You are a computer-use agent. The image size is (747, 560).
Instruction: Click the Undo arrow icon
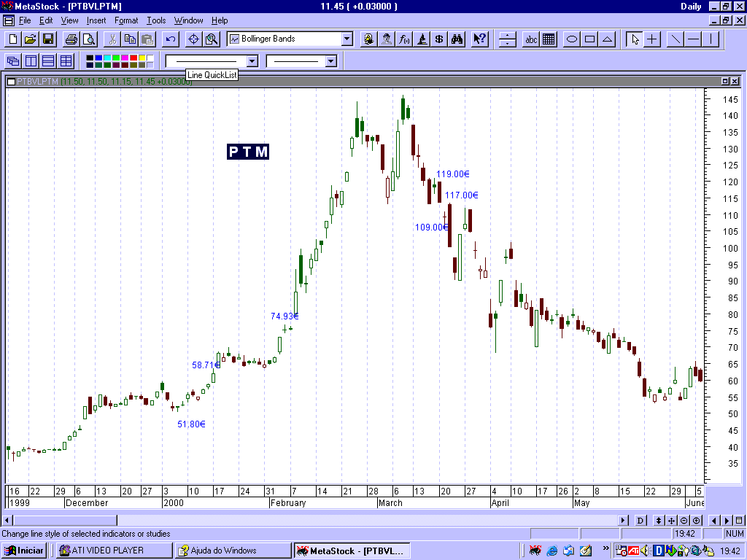pyautogui.click(x=170, y=39)
